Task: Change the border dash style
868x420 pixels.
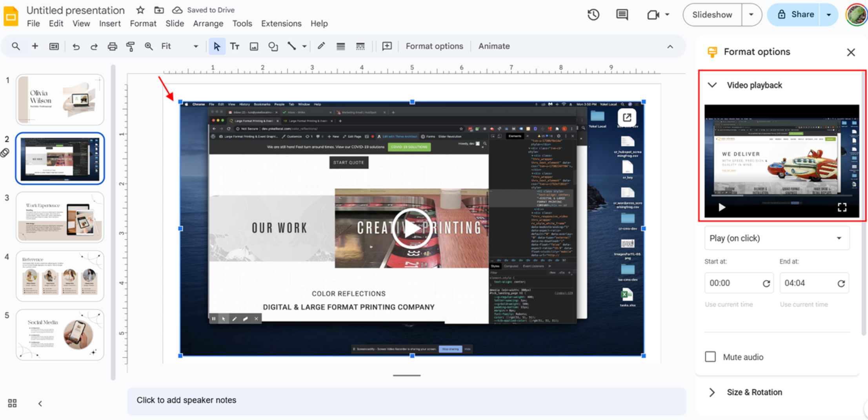Action: 360,47
